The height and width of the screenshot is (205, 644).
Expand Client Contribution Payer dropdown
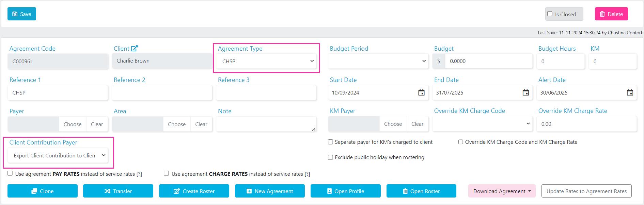[x=58, y=155]
